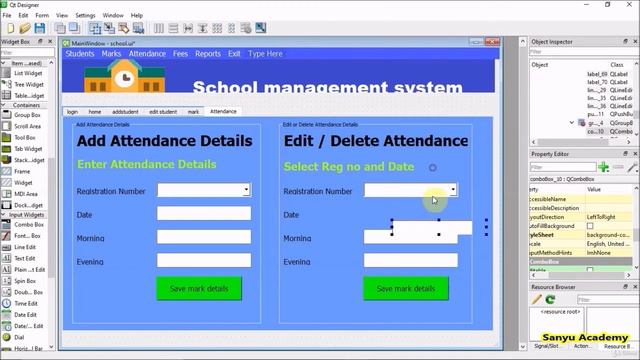Select co...10 QComboBox row in inspector

pyautogui.click(x=609, y=131)
